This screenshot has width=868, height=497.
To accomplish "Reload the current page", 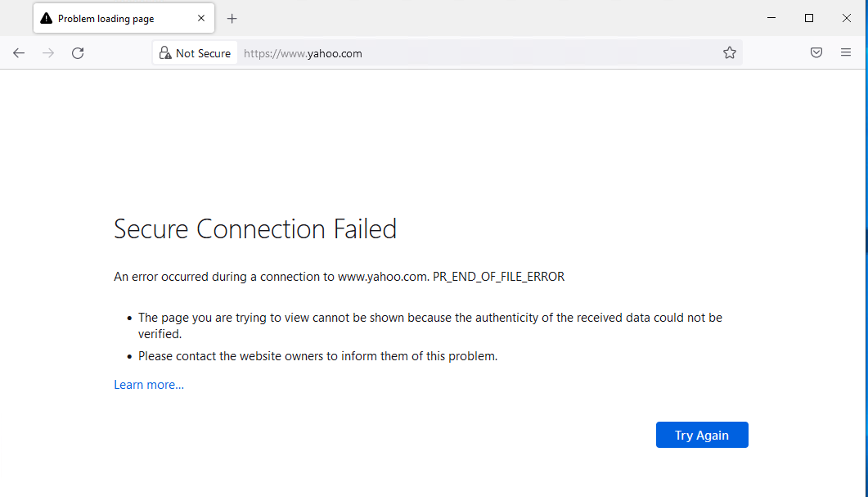I will click(x=78, y=53).
